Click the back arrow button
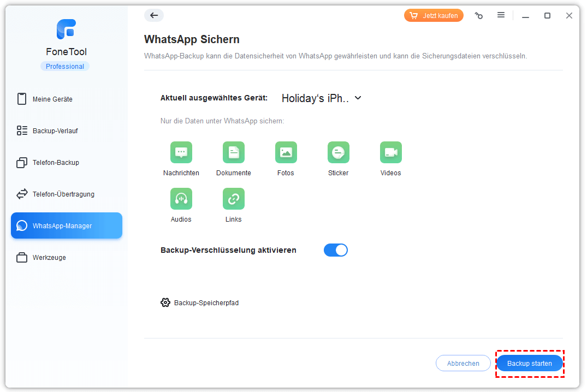The width and height of the screenshot is (587, 392). pyautogui.click(x=154, y=16)
